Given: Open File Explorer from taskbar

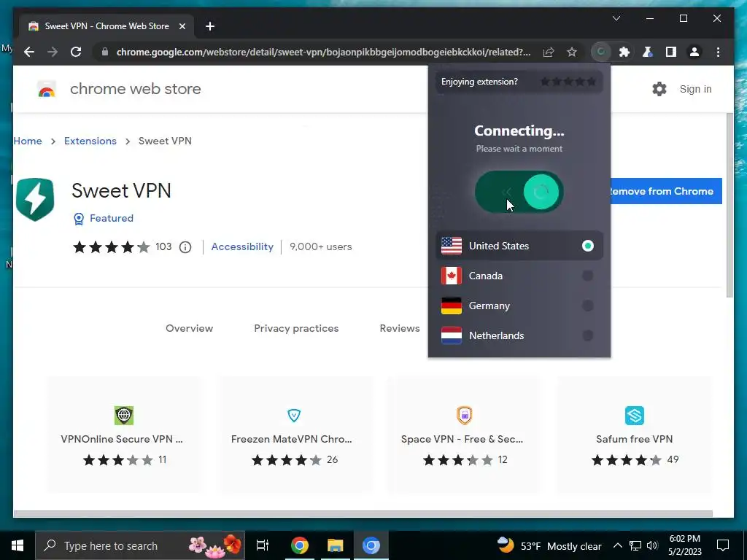Looking at the screenshot, I should (336, 545).
